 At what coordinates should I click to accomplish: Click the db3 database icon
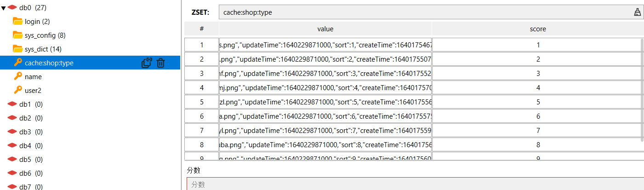(12, 132)
